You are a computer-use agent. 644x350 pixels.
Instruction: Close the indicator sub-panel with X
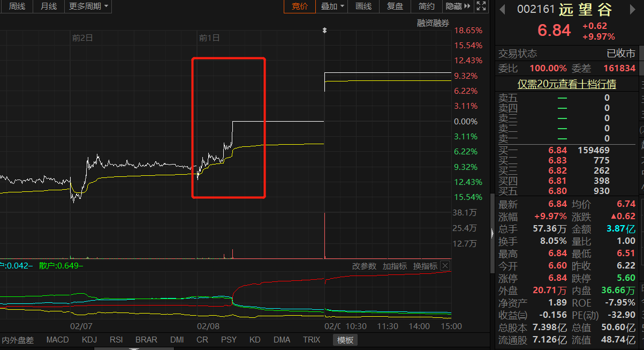(445, 266)
